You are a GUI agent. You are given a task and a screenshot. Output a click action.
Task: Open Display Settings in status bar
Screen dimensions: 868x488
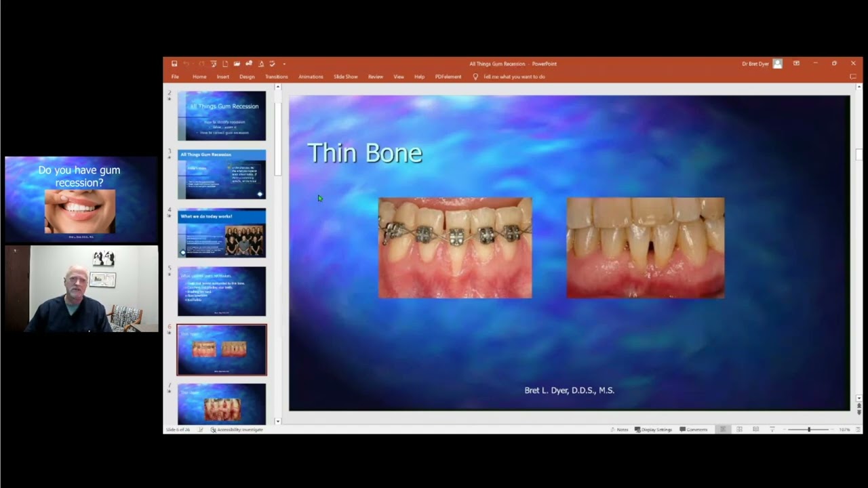(x=653, y=430)
